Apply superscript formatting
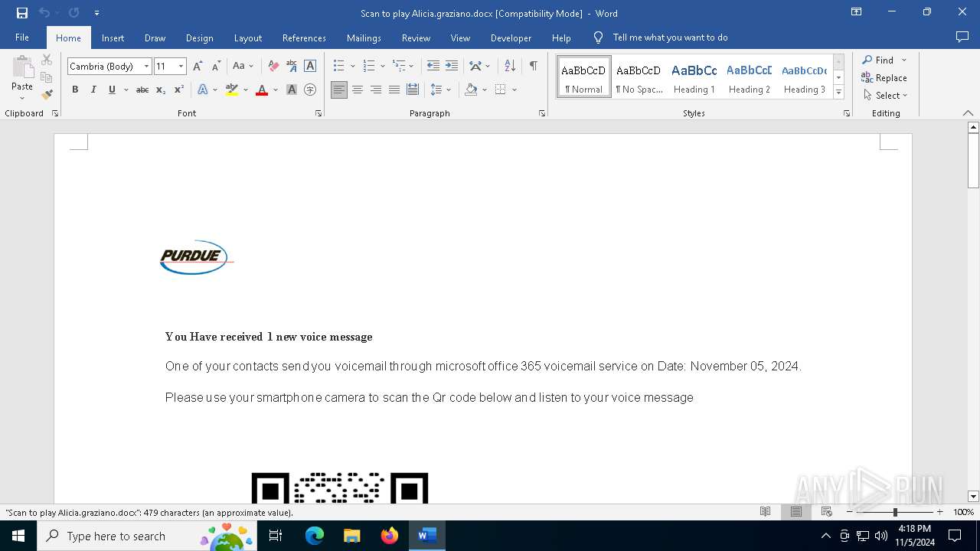 click(179, 90)
